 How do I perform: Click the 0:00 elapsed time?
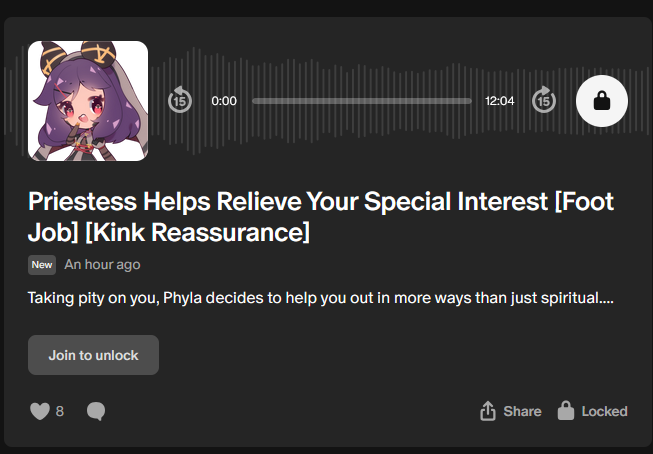click(x=224, y=101)
